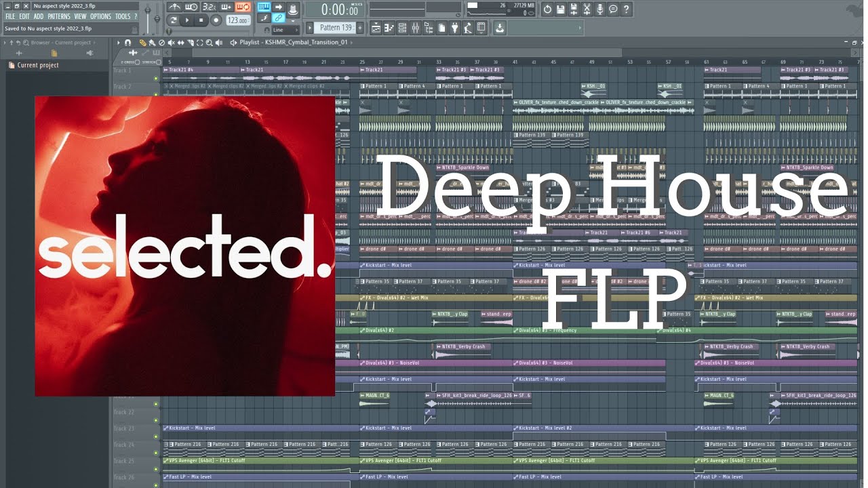Click the Save new version icon

coord(574,9)
